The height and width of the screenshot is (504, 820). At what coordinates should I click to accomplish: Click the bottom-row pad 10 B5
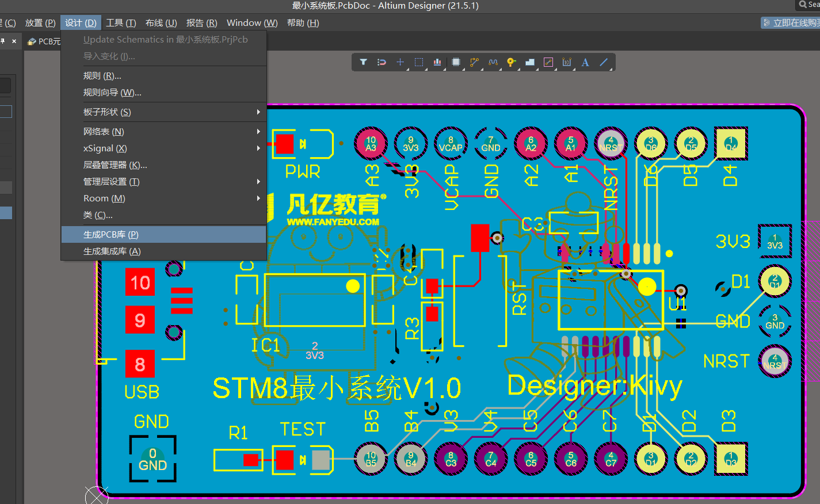[371, 459]
